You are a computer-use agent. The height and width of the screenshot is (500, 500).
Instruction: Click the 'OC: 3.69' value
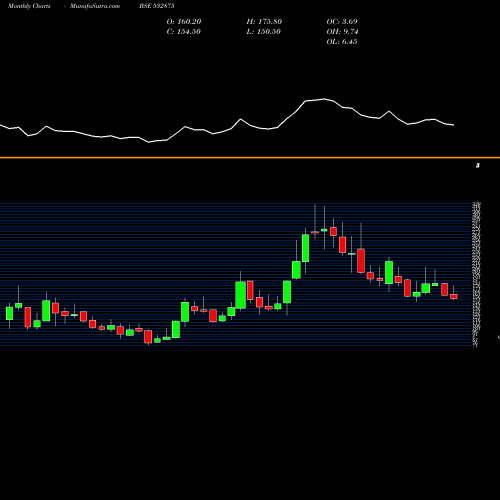click(342, 22)
